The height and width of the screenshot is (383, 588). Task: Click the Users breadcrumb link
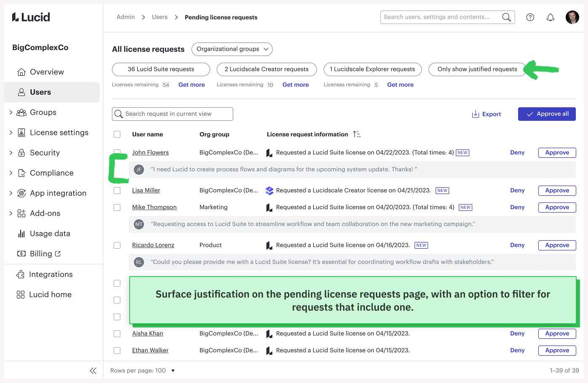tap(160, 17)
